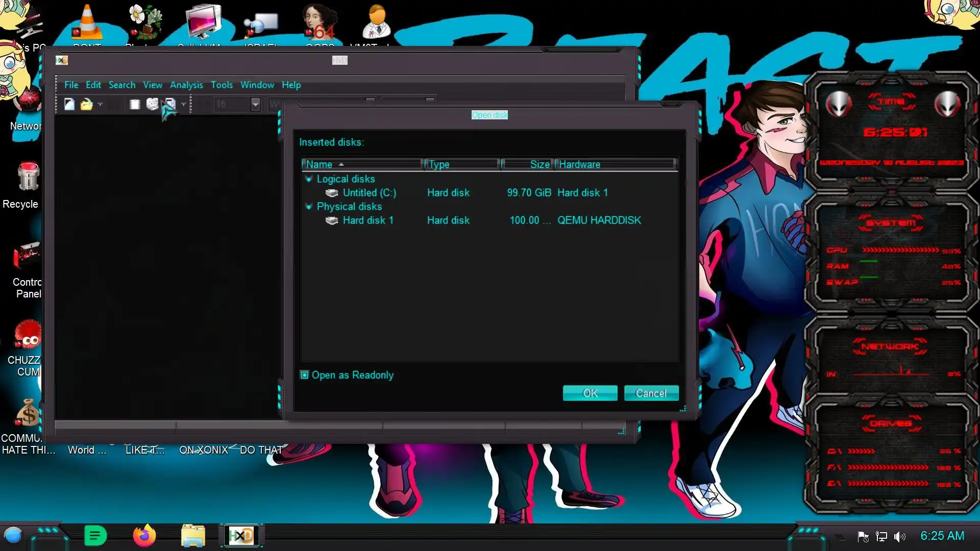Click the Open RAM chip icon
The width and height of the screenshot is (980, 551).
[135, 105]
